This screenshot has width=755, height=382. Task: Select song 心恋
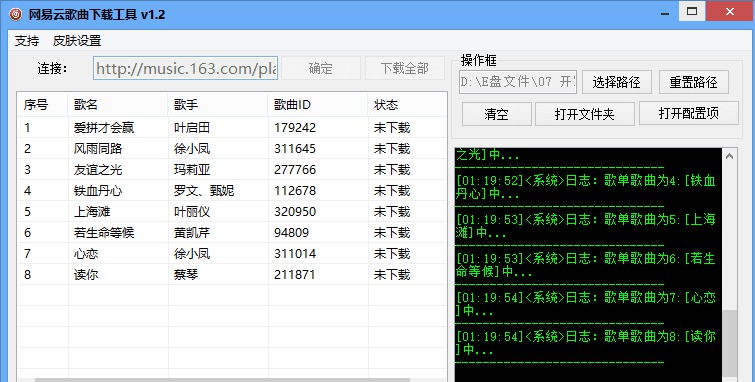(86, 253)
